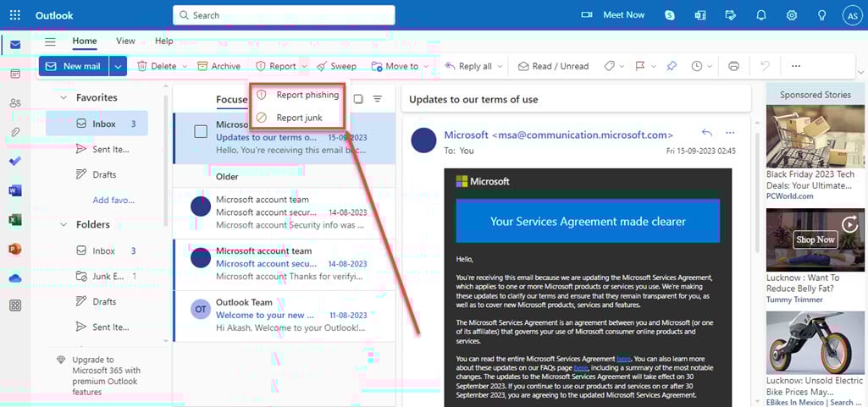Click Upgrade to Microsoft 365 promo
Viewport: 868px width, 407px height.
click(x=100, y=376)
